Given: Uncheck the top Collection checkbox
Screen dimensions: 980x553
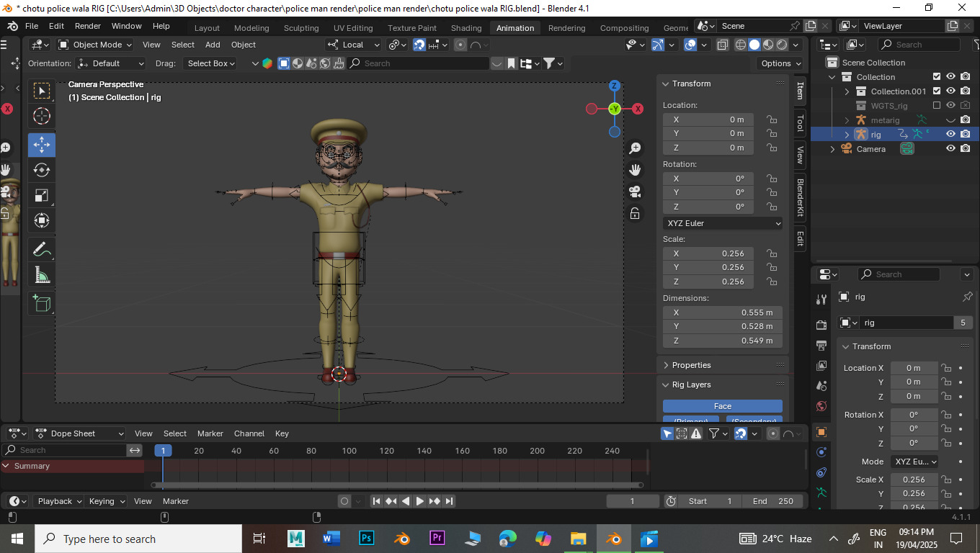Looking at the screenshot, I should tap(937, 76).
